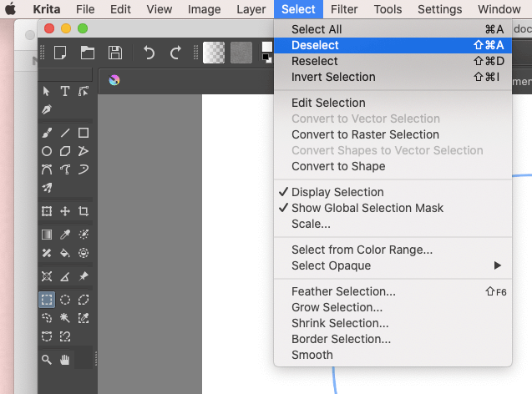The width and height of the screenshot is (532, 394).
Task: Select the Zoom magnifier tool
Action: [x=47, y=360]
